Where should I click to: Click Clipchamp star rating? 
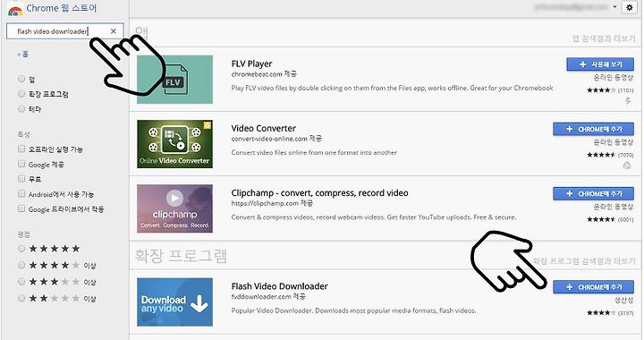click(x=601, y=219)
